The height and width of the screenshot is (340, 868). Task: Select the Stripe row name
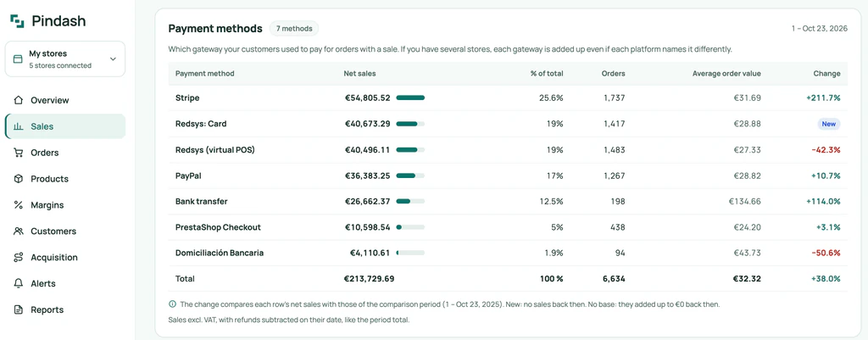(187, 98)
